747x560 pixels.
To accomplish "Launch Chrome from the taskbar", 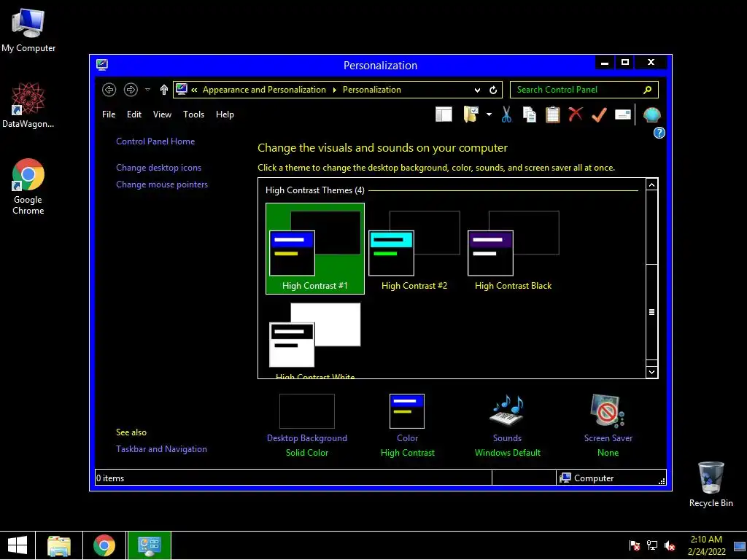I will pyautogui.click(x=104, y=545).
